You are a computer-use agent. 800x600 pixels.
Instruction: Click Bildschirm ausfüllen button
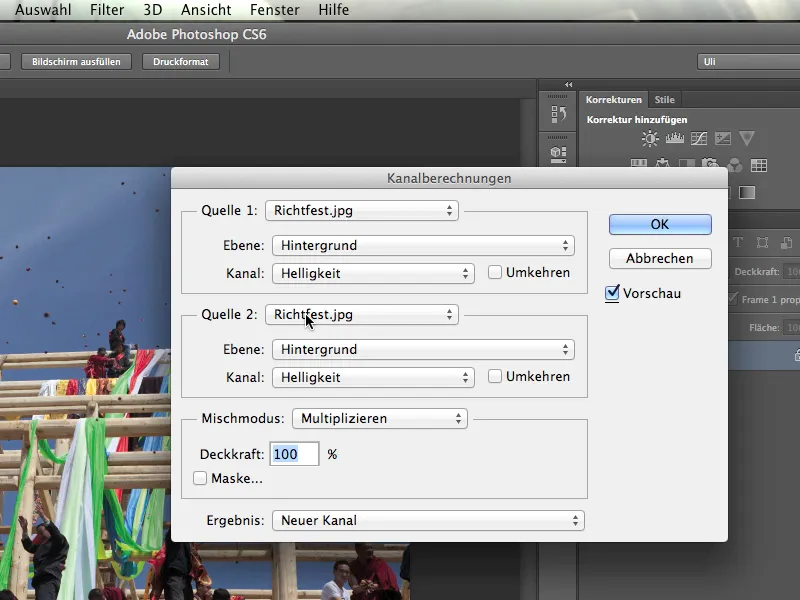tap(77, 62)
